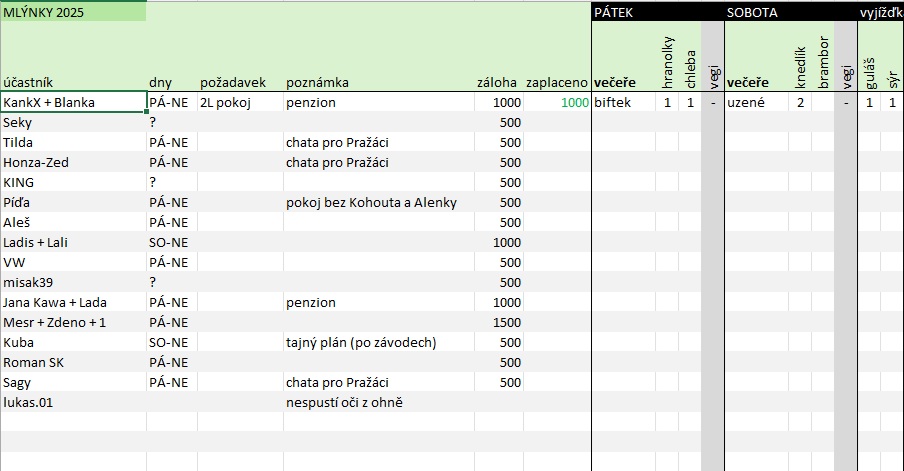Image resolution: width=904 pixels, height=471 pixels.
Task: Select the Aleš participant cell
Action: (73, 223)
